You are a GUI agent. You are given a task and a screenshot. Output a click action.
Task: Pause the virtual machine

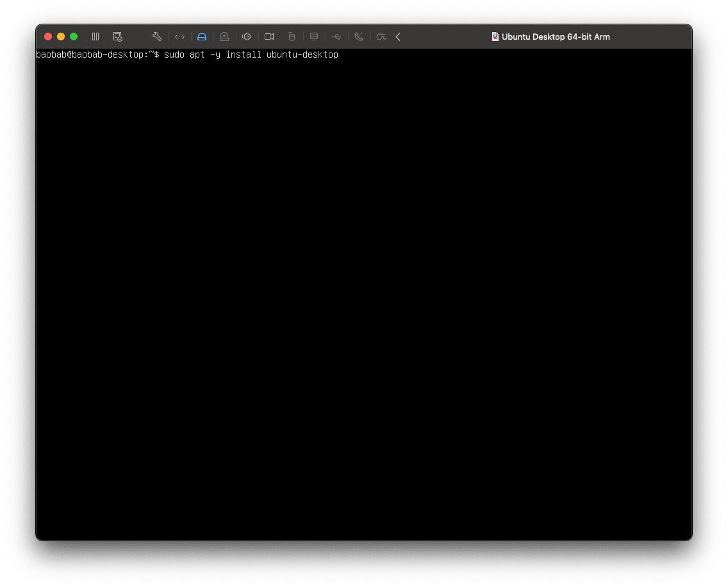[95, 37]
